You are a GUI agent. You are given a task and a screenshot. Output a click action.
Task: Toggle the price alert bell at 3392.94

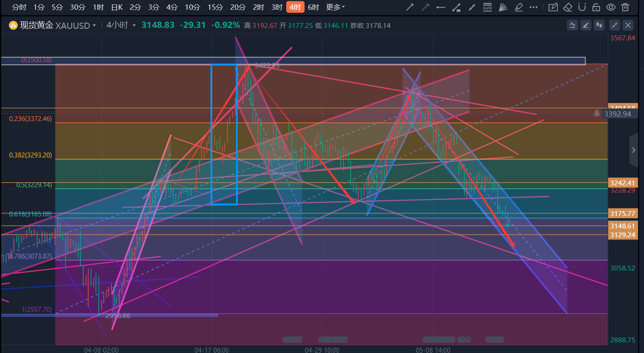point(597,114)
